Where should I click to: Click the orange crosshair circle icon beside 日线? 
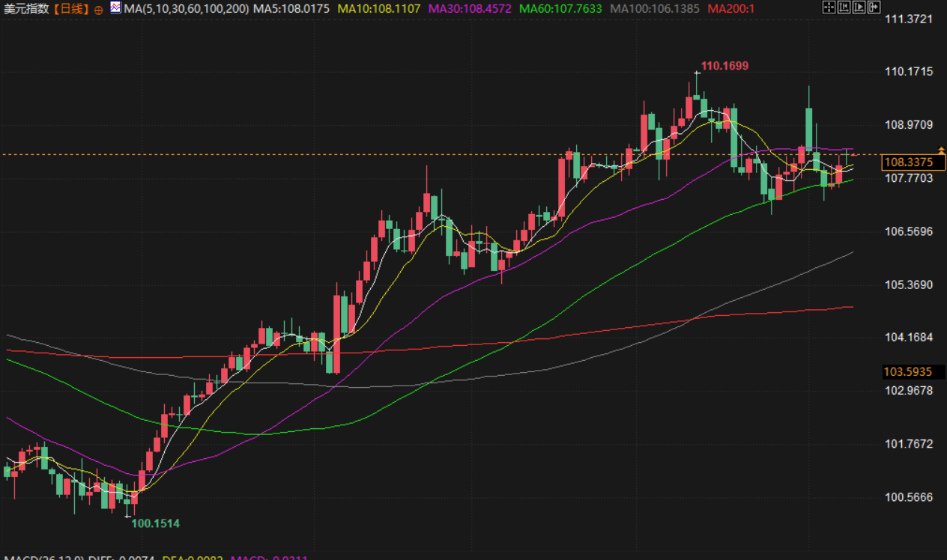pyautogui.click(x=99, y=10)
